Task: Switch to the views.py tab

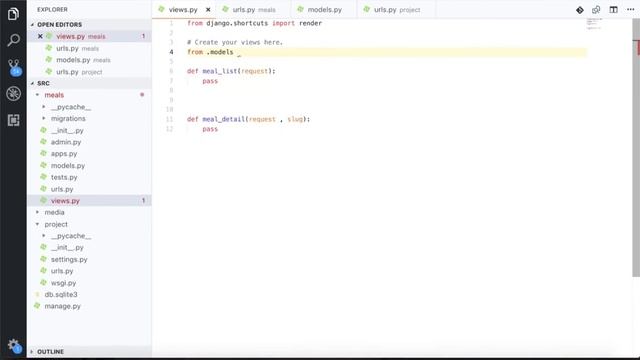Action: [x=183, y=9]
